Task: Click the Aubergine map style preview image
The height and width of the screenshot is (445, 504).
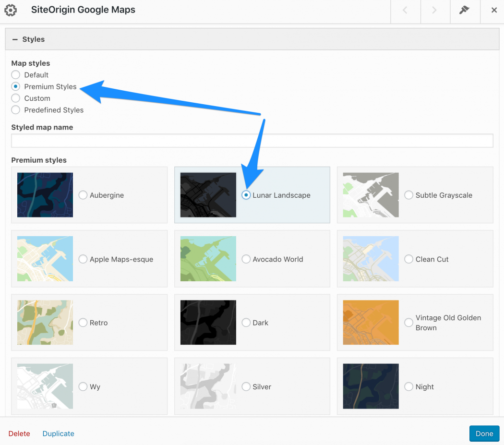Action: pos(45,195)
